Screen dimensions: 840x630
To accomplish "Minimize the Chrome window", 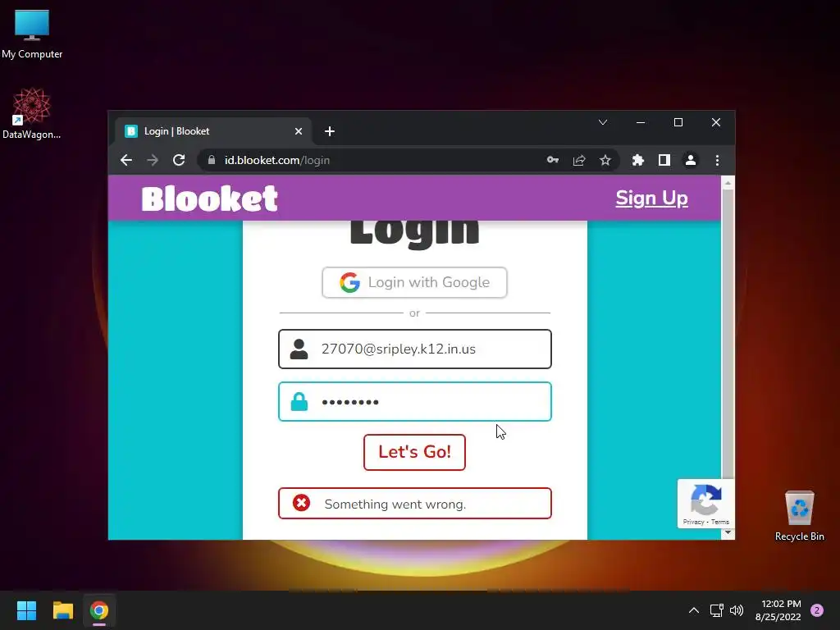I will pos(641,122).
